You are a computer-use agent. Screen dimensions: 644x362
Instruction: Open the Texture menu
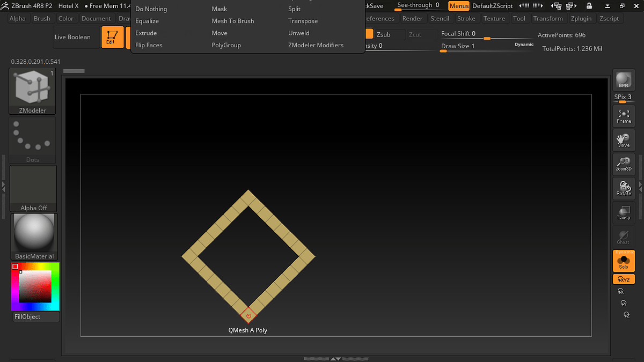494,18
